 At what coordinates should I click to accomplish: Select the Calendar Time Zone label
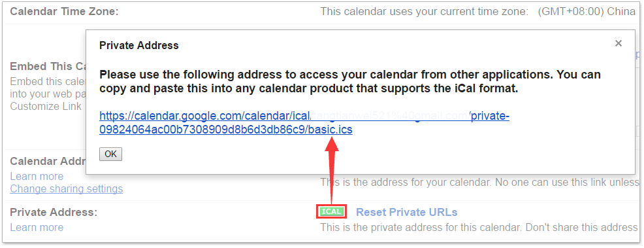pos(64,12)
